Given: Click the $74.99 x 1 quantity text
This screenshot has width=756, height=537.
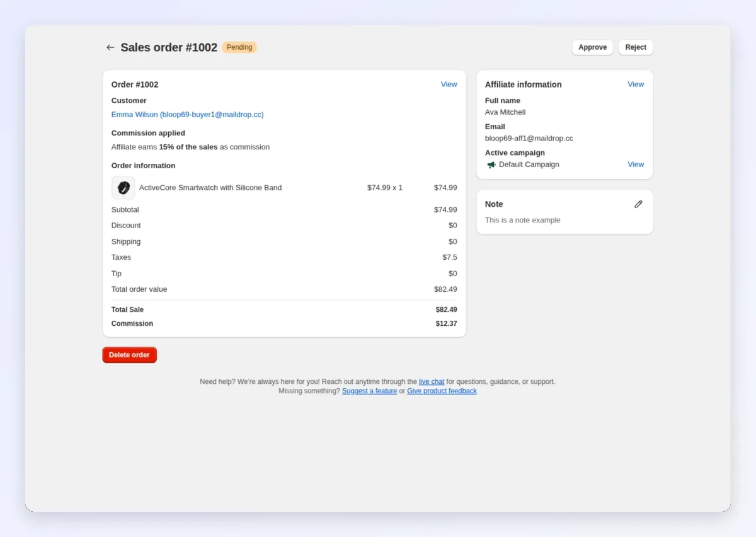Looking at the screenshot, I should (385, 188).
